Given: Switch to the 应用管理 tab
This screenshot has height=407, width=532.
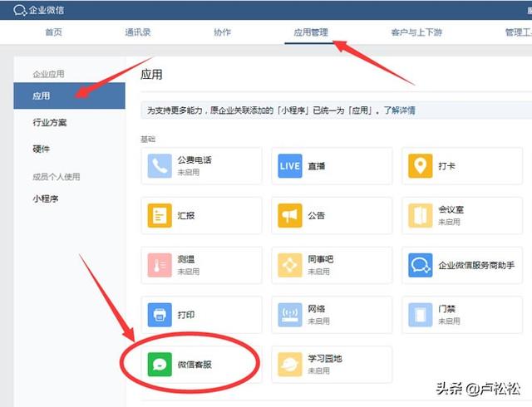Looking at the screenshot, I should coord(311,32).
